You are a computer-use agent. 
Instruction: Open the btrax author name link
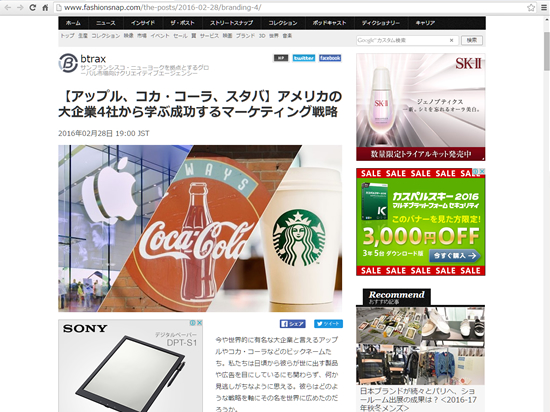(x=93, y=59)
